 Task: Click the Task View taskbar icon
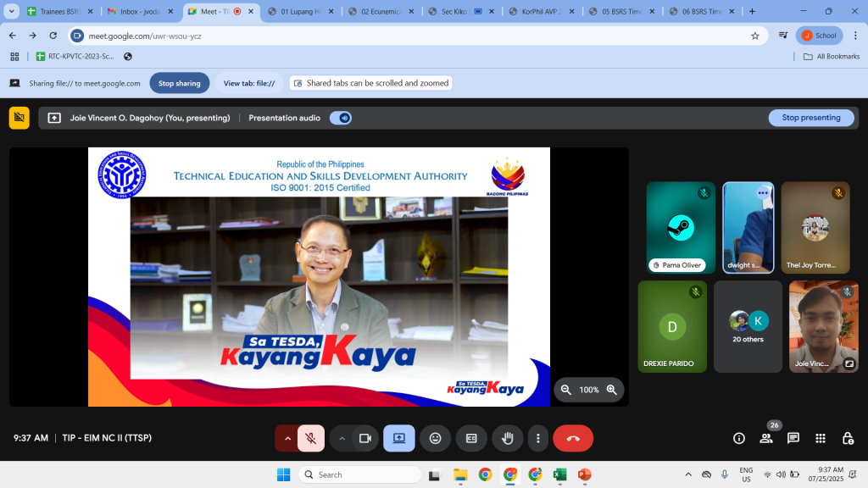[x=435, y=474]
